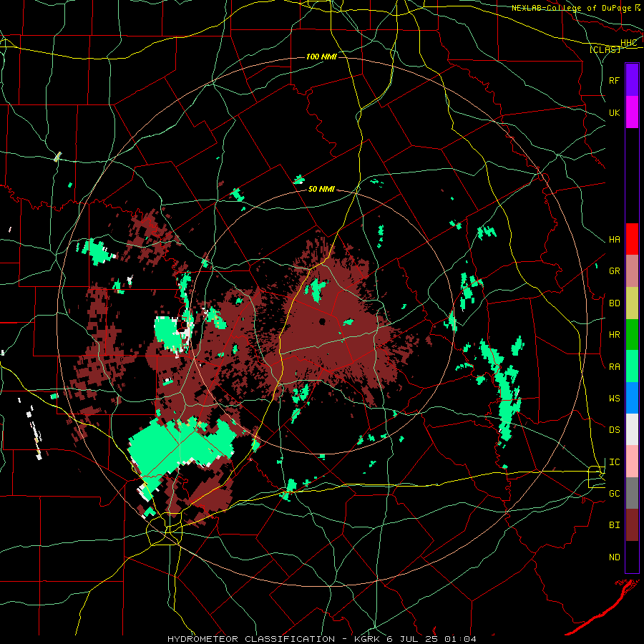Click the blue WS legend swatch

(x=632, y=398)
